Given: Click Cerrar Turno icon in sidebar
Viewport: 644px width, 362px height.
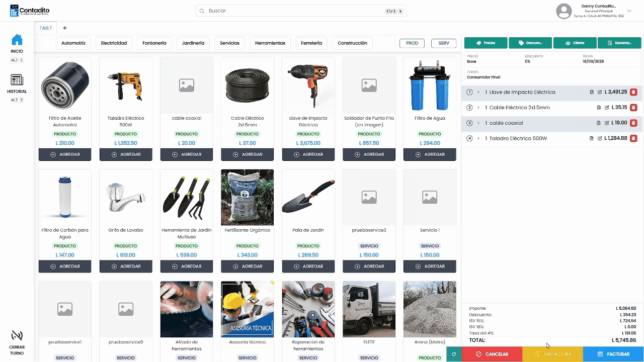Looking at the screenshot, I should [17, 335].
